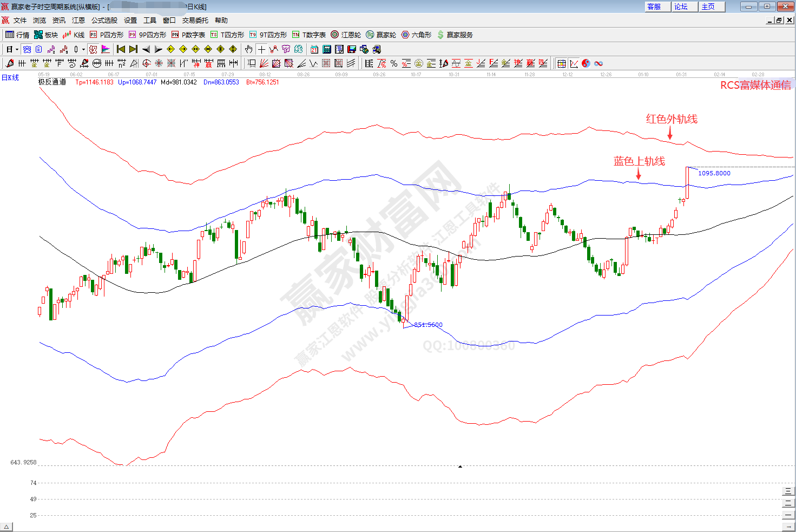Screen dimensions: 796x532
Task: Click the hand pan tool icon
Action: (248, 49)
